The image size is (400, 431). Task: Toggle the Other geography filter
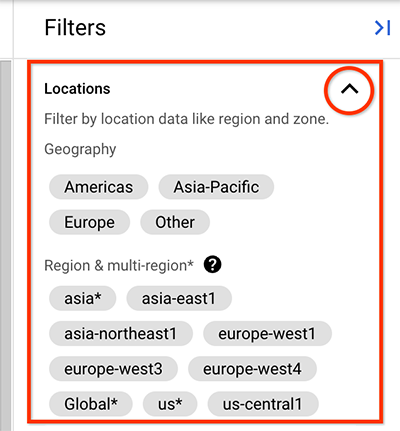coord(175,222)
